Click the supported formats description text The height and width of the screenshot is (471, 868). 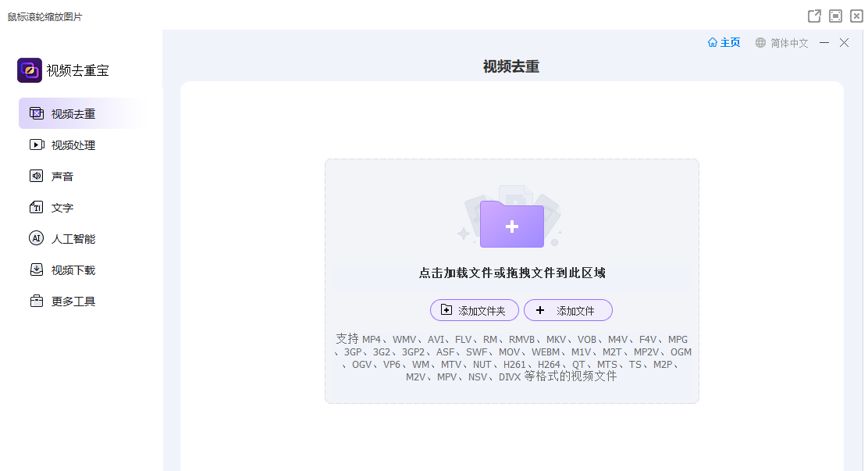pyautogui.click(x=512, y=358)
